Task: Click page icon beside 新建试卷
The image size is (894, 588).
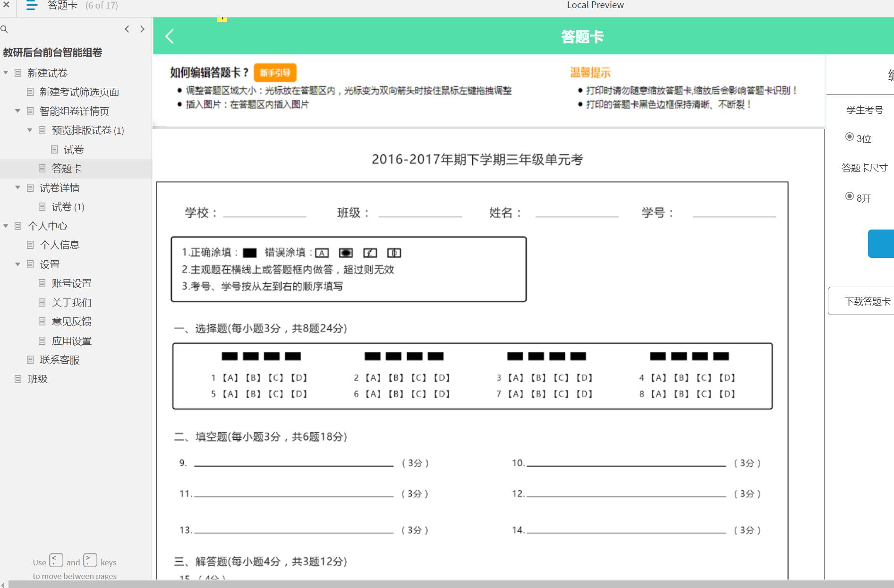Action: coord(18,73)
